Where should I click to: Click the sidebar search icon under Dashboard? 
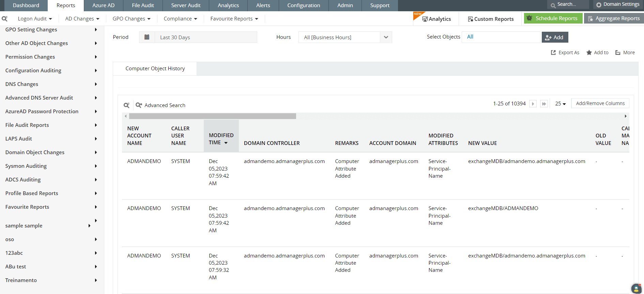tap(4, 19)
